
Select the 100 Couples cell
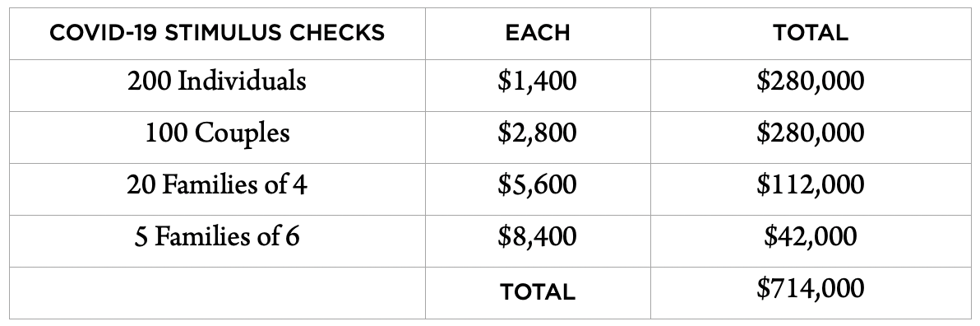218,137
